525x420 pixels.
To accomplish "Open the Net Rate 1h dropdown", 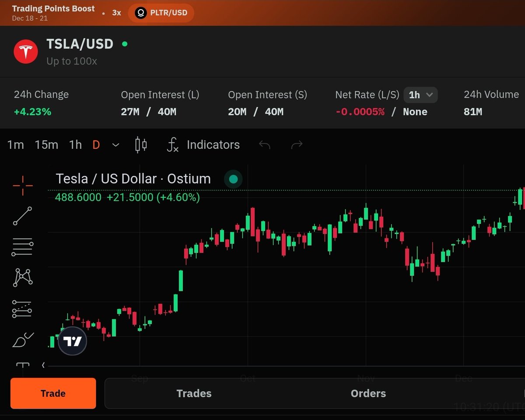I will pos(420,95).
